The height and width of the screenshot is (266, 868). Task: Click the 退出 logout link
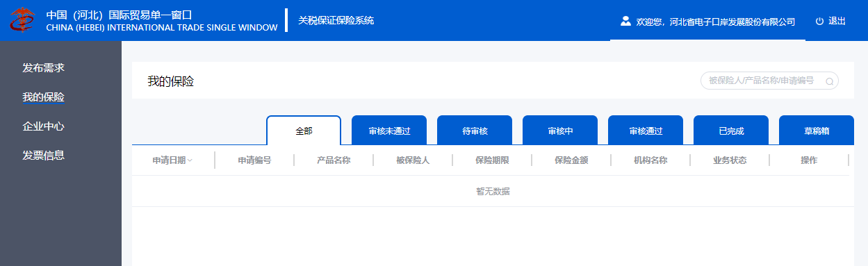pyautogui.click(x=837, y=21)
